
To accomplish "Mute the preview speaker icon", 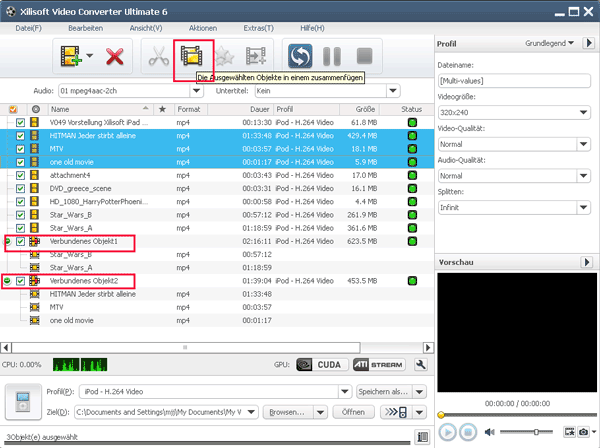I will (489, 432).
